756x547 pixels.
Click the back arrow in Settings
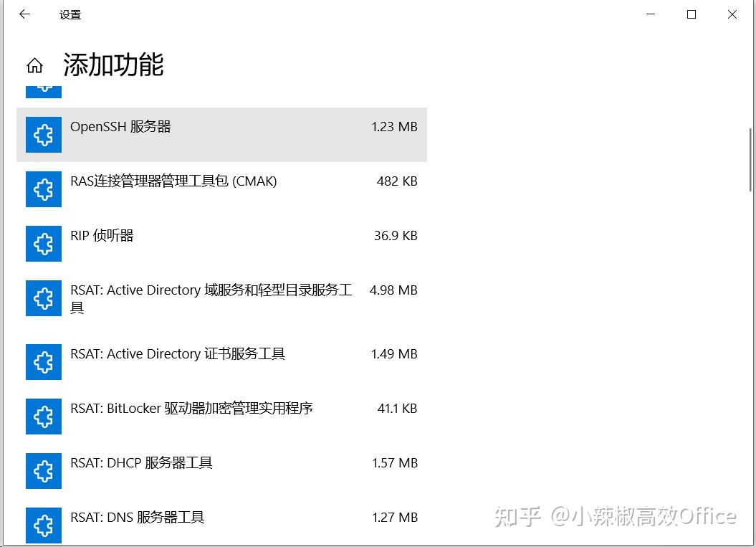24,14
